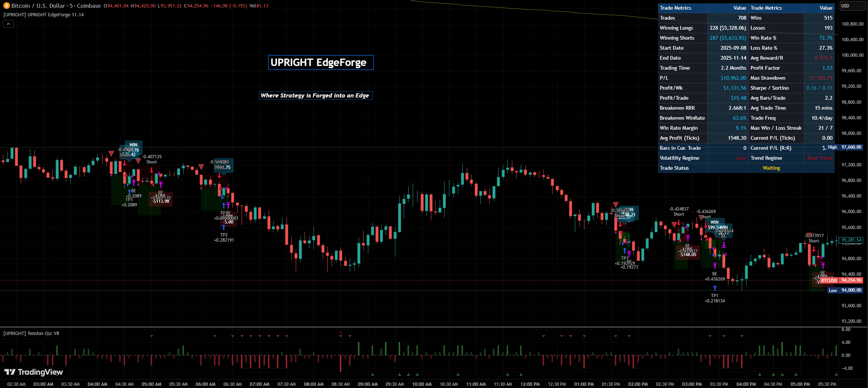Click the 12:00 PM time axis label
Image resolution: width=868 pixels, height=388 pixels.
(x=530, y=384)
